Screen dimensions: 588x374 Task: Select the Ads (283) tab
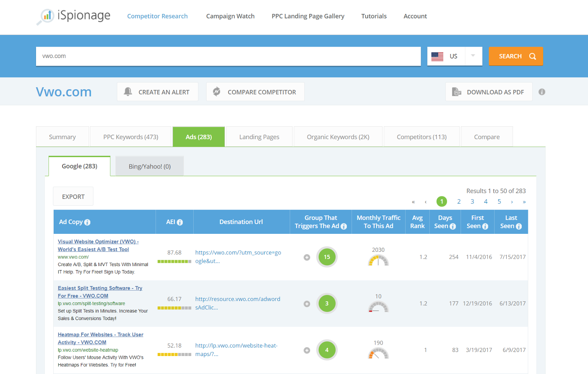coord(199,137)
